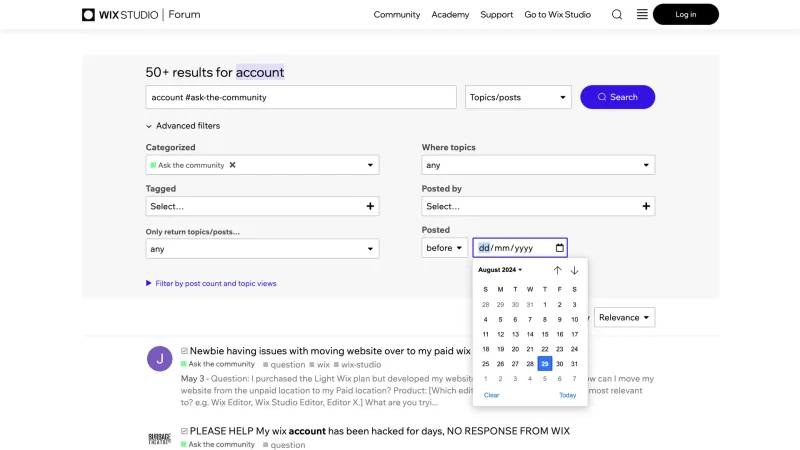Screen dimensions: 800x450
Task: Select August 7 in the calendar
Action: coord(530,319)
